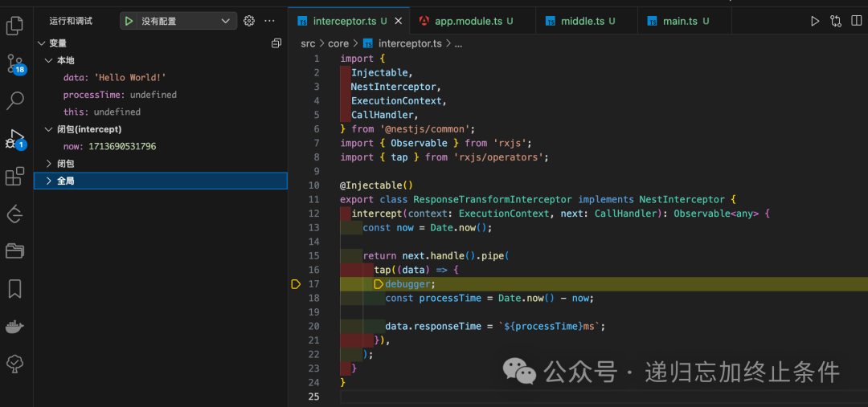
Task: Open the Explorer files icon
Action: tap(15, 26)
